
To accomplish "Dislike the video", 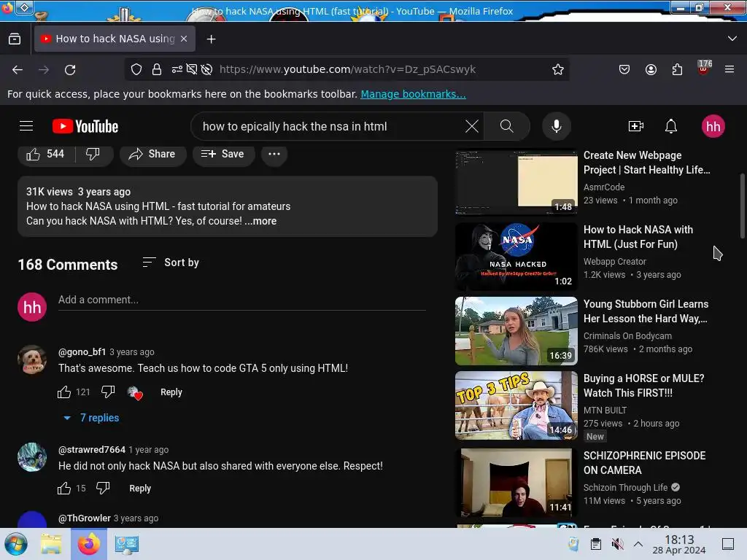I will click(93, 154).
